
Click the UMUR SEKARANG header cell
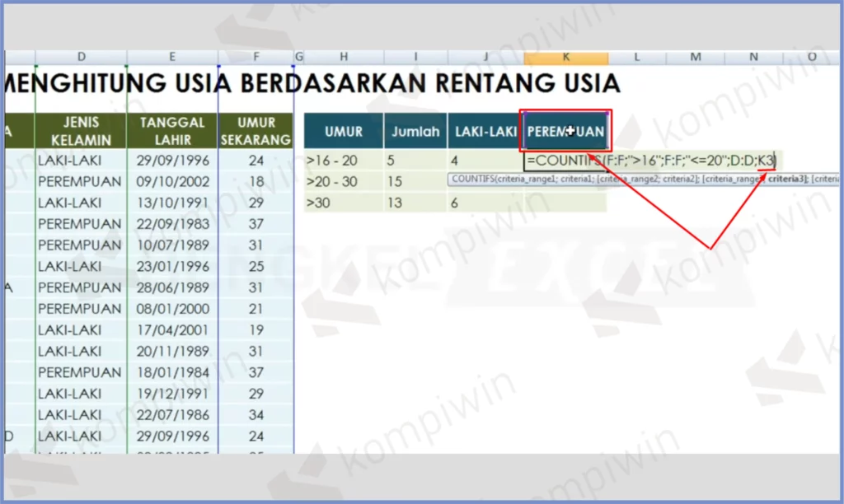256,130
